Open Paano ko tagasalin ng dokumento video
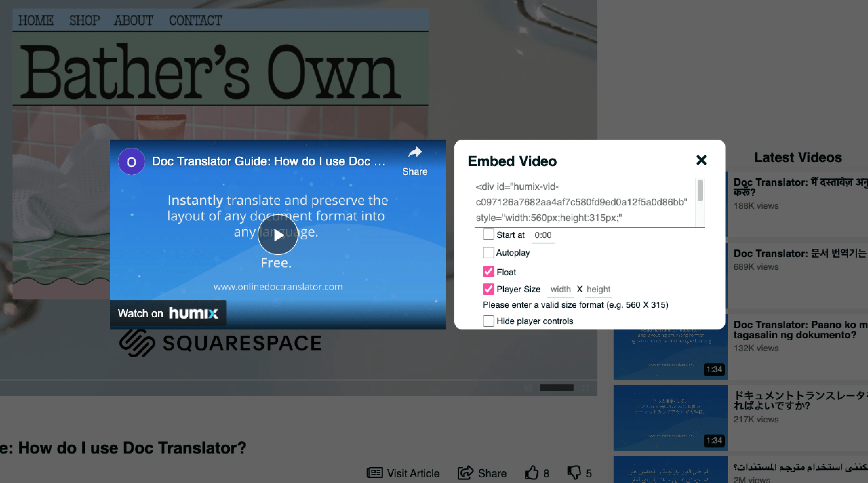 coord(801,330)
